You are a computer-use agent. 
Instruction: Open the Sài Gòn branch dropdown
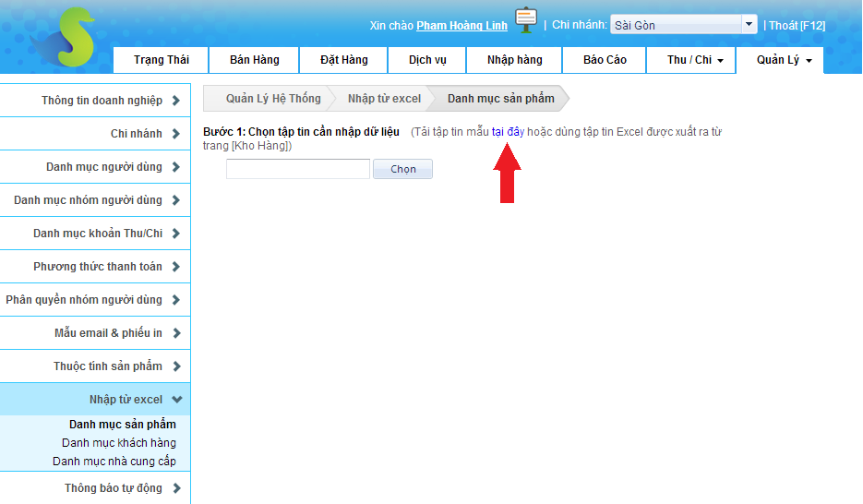point(683,25)
